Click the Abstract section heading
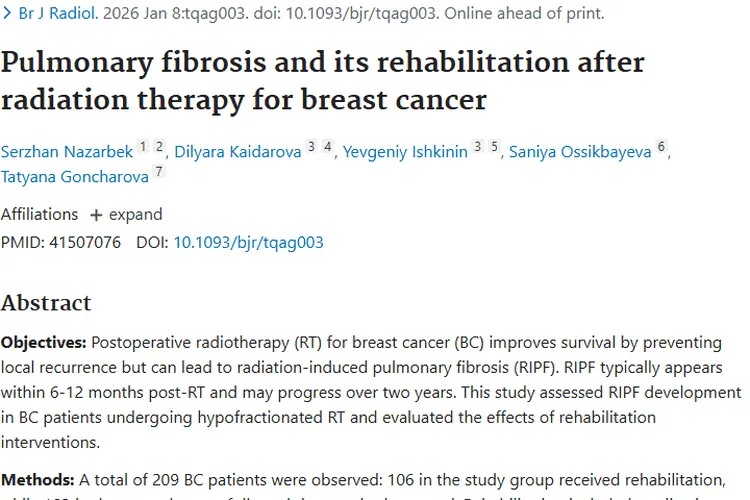750x500 pixels. point(46,302)
